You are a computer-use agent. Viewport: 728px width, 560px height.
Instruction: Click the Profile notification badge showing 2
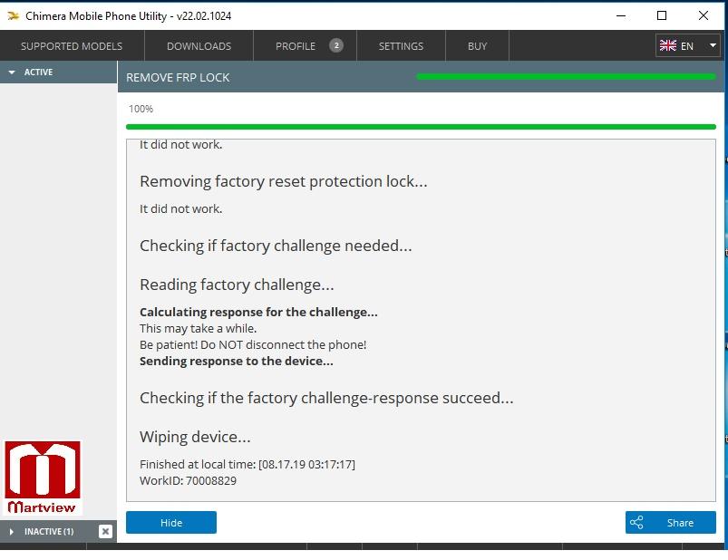pyautogui.click(x=336, y=45)
